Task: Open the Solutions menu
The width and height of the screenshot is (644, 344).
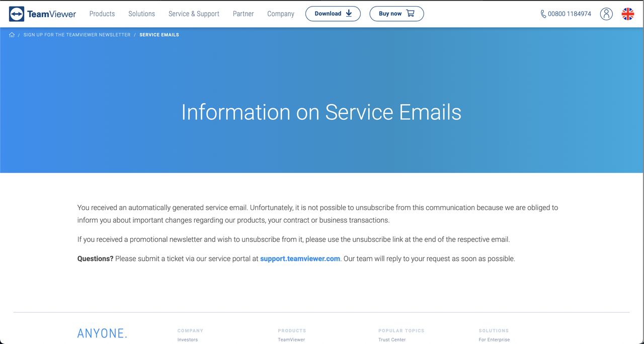Action: tap(141, 14)
